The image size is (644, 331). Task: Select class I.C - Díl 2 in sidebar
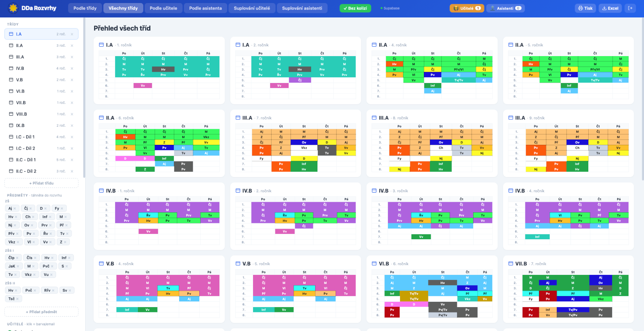coord(41,148)
